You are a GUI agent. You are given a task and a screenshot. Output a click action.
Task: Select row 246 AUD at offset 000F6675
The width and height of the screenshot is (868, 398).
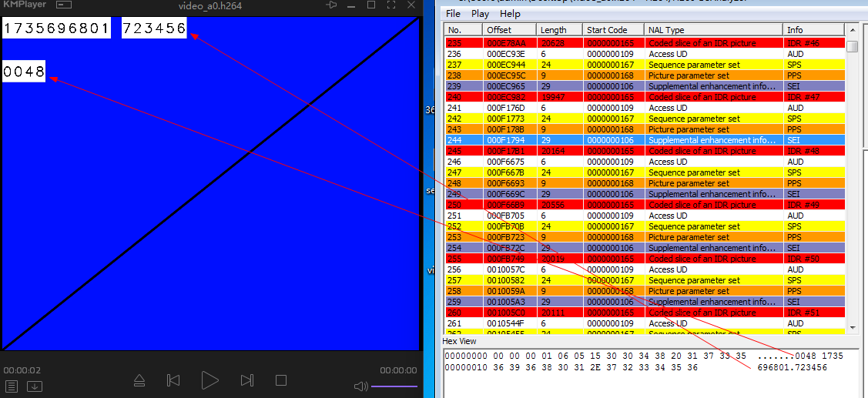tap(645, 162)
